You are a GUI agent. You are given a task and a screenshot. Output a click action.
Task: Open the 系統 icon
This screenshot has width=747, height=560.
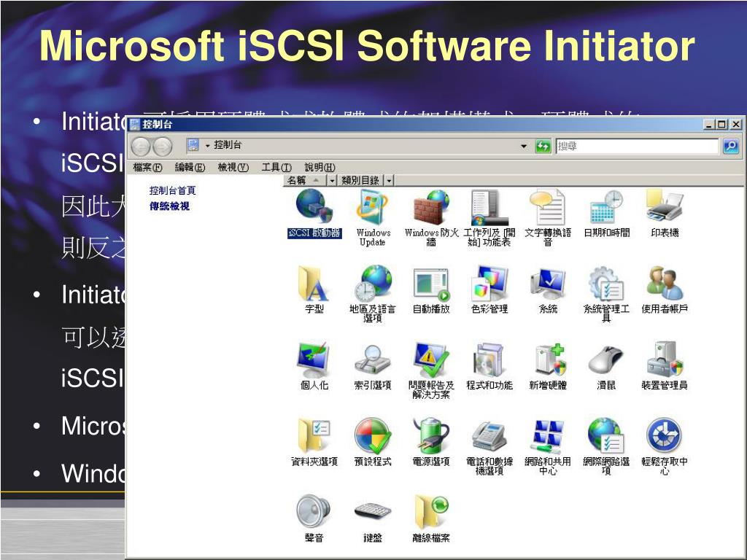click(548, 289)
